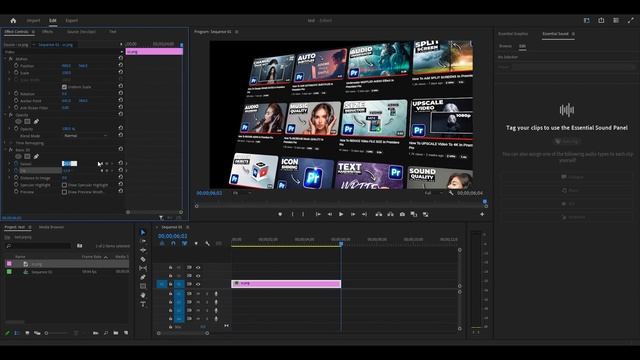Image resolution: width=640 pixels, height=360 pixels.
Task: Go to Out point
Action: pyautogui.click(x=364, y=214)
